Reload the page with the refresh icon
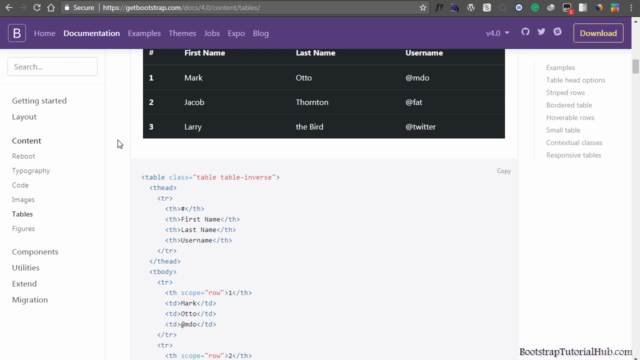The image size is (640, 360). [37, 7]
